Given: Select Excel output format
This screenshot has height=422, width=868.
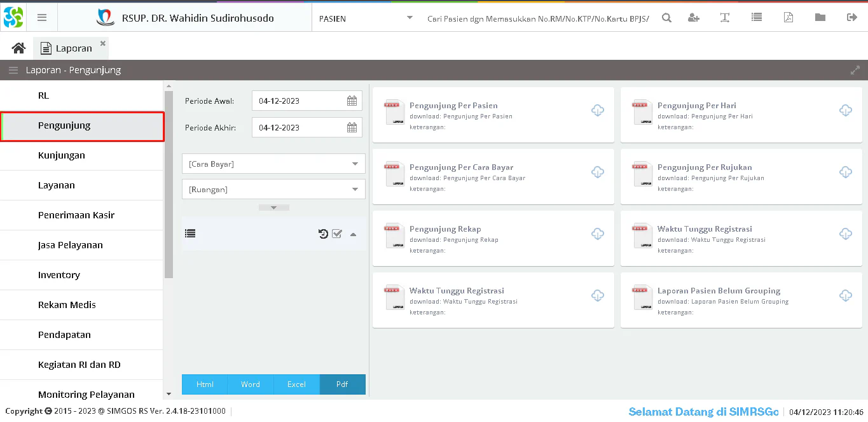Looking at the screenshot, I should (x=296, y=384).
